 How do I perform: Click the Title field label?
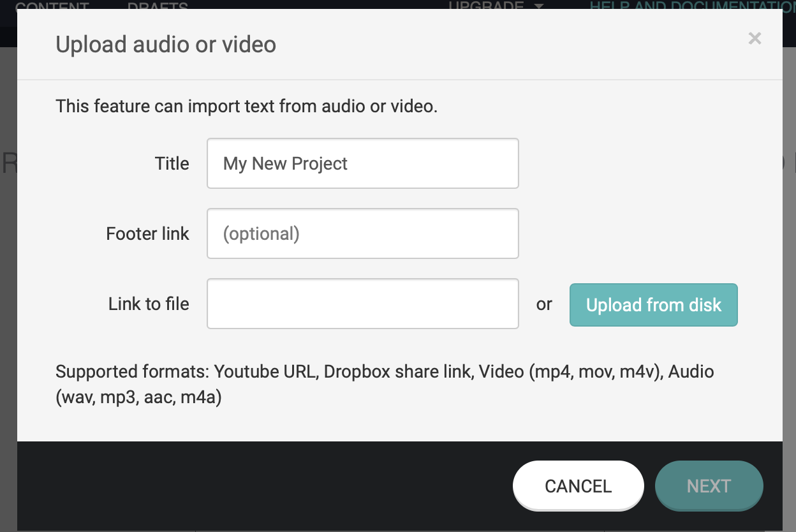172,164
